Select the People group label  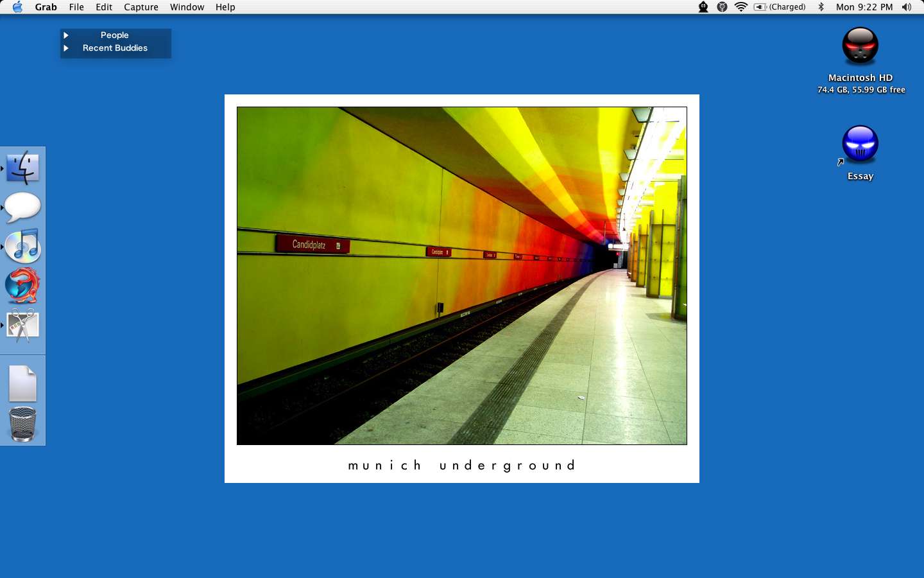tap(115, 35)
